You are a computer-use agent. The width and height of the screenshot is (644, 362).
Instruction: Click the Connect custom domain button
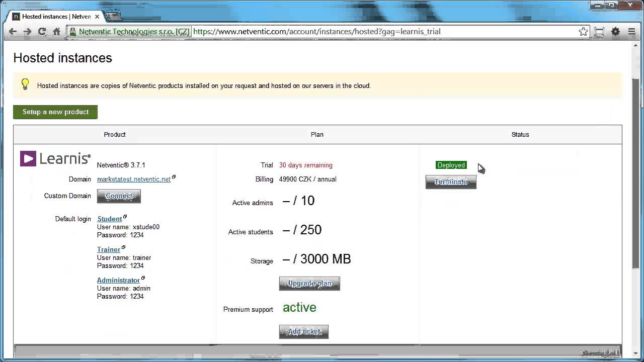[x=119, y=196]
